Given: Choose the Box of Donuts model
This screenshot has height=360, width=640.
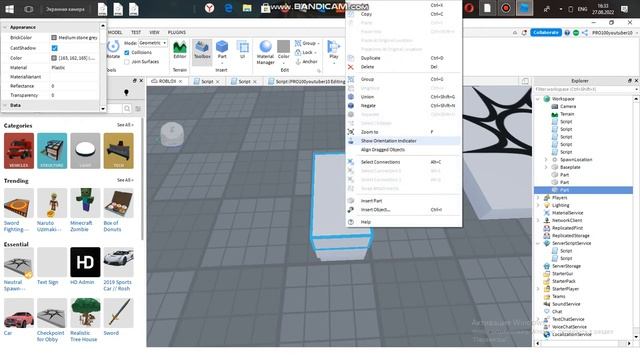Looking at the screenshot, I should [118, 210].
